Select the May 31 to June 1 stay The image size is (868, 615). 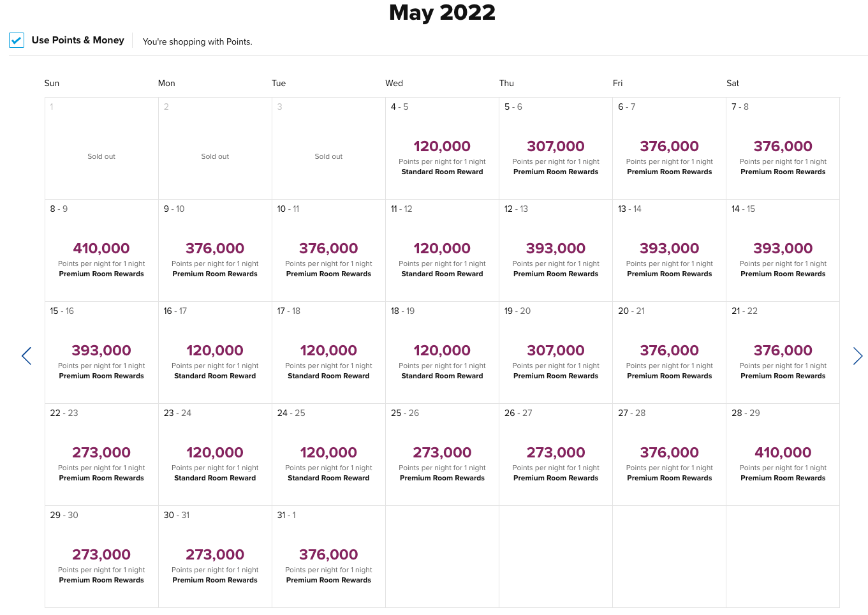(328, 556)
